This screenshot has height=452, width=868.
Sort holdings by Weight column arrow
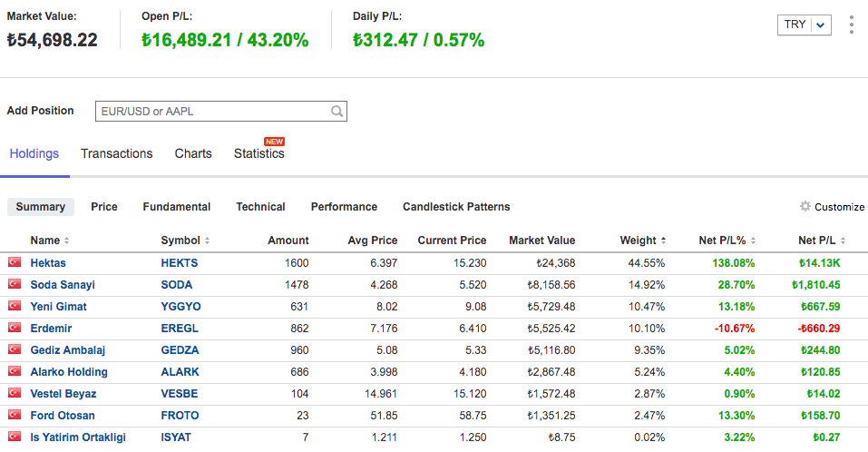point(662,241)
